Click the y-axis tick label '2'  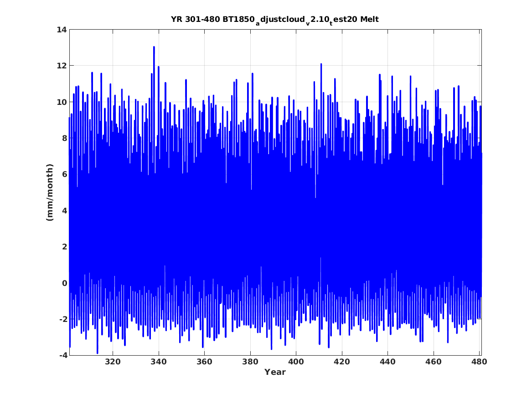pyautogui.click(x=64, y=247)
